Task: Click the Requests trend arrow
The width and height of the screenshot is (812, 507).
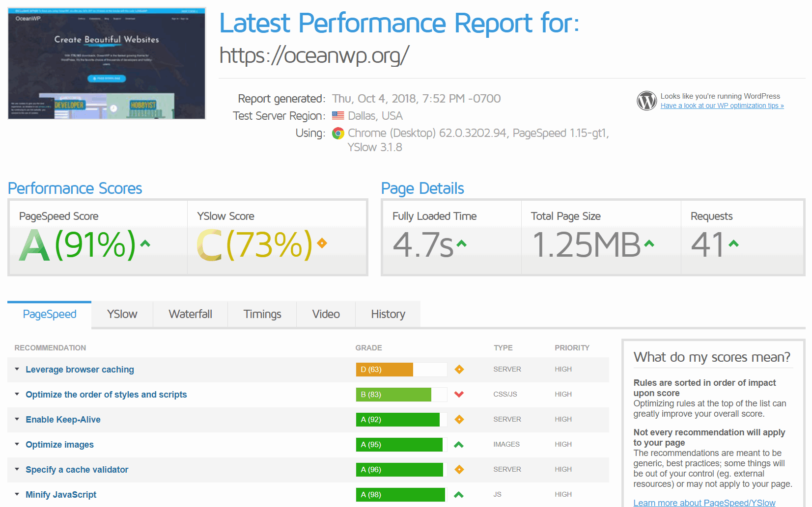Action: coord(733,243)
